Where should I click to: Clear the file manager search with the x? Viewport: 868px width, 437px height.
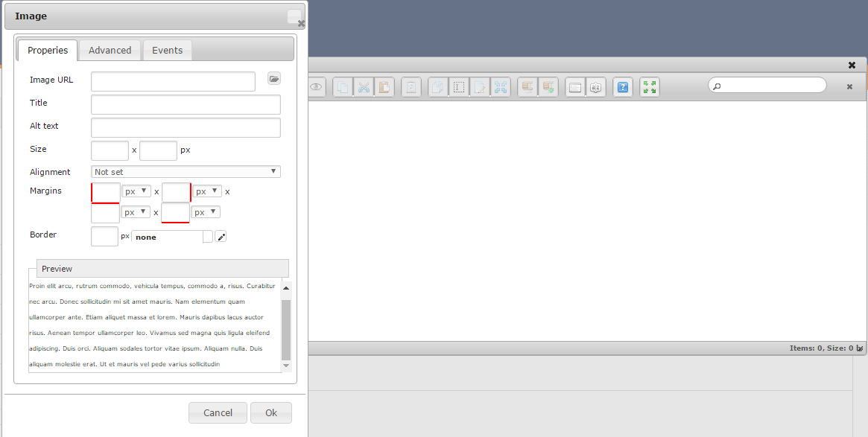click(849, 86)
